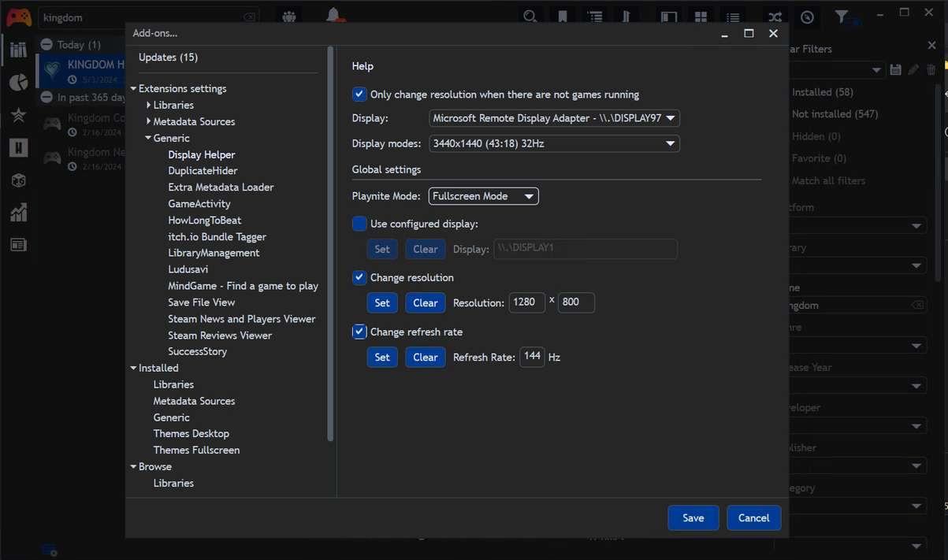The image size is (948, 560).
Task: Expand the Playnite Mode dropdown
Action: (483, 196)
